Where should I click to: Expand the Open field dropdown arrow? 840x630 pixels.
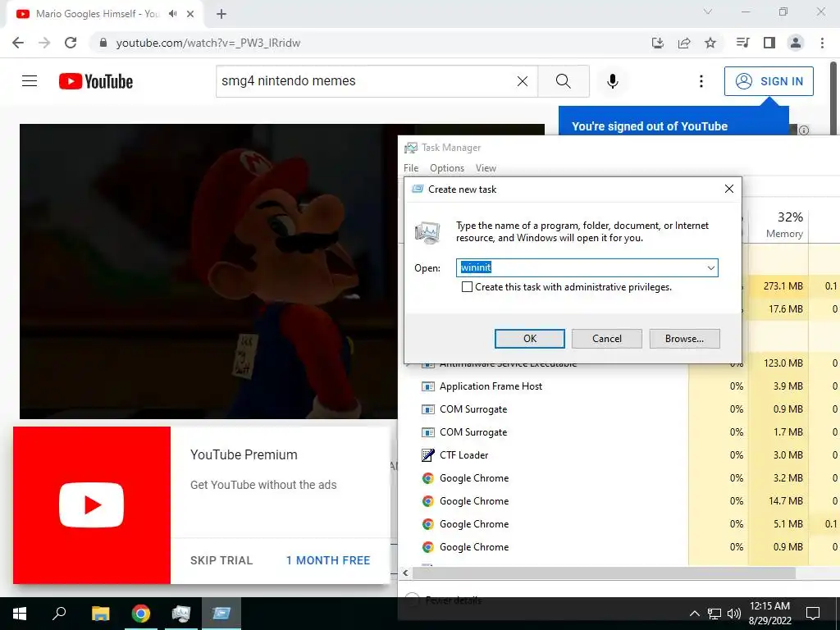[x=711, y=268]
